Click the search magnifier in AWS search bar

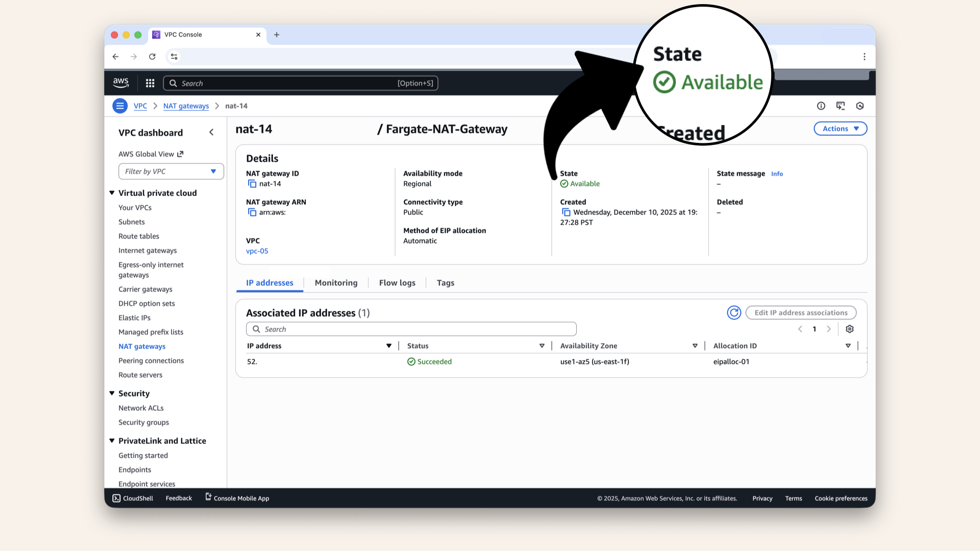173,83
